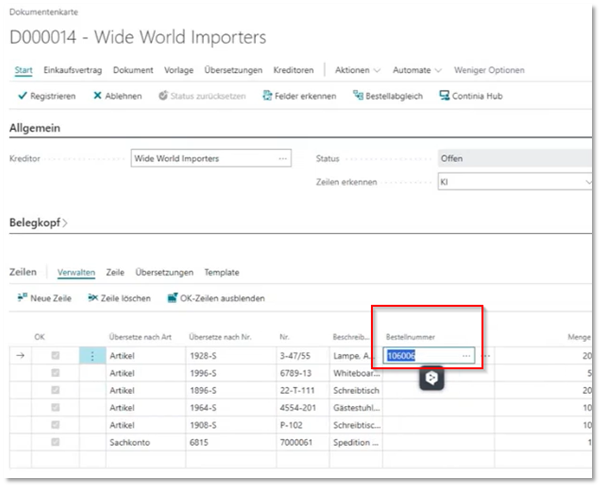Click the dark floating badge icon below Bestellnummer
602x488 pixels.
pyautogui.click(x=432, y=378)
